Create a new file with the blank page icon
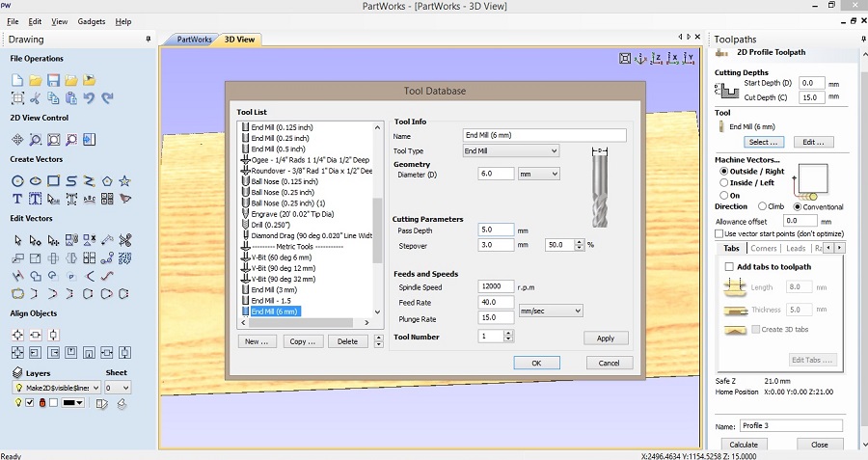This screenshot has width=868, height=460. 17,80
